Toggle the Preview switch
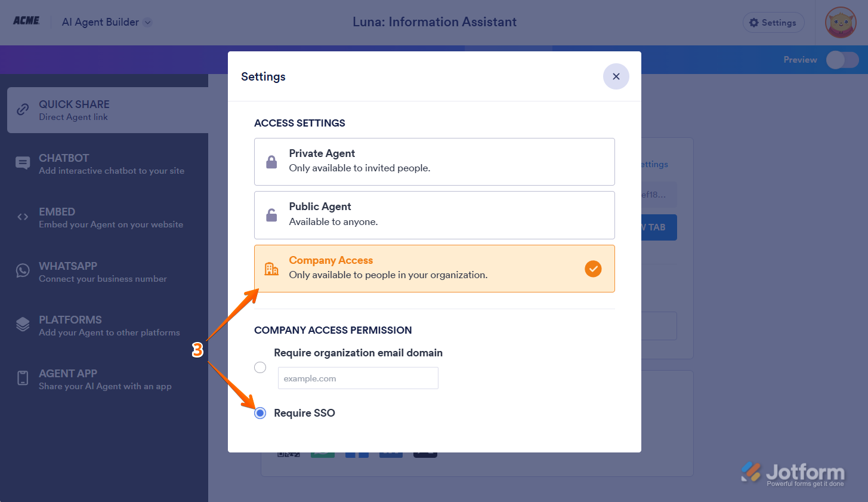 (842, 60)
